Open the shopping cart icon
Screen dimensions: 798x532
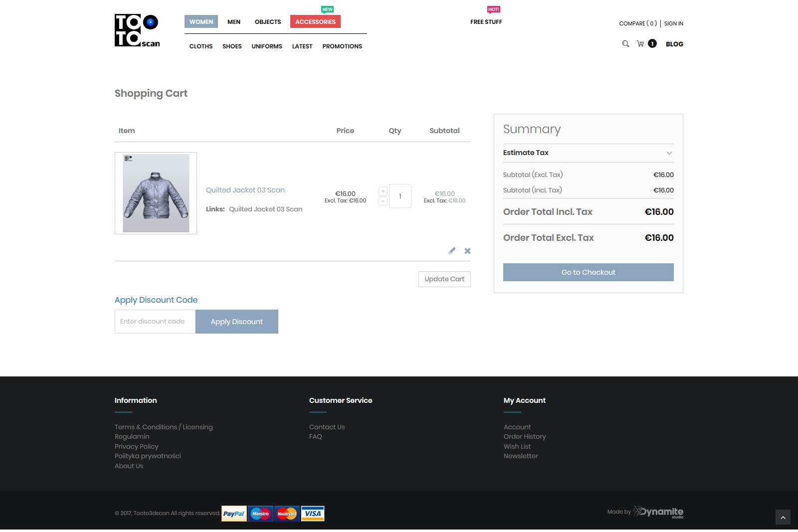[x=640, y=44]
